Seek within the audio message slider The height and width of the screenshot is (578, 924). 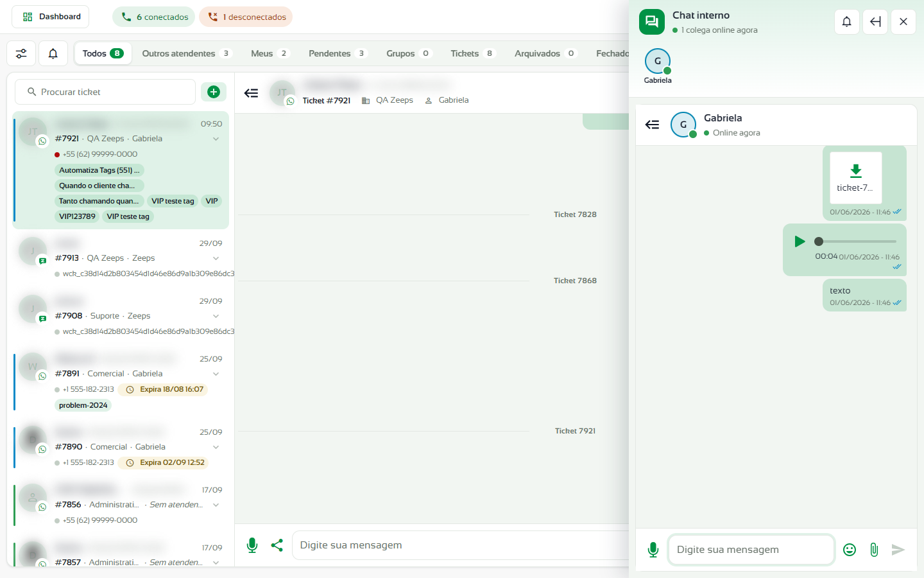855,241
